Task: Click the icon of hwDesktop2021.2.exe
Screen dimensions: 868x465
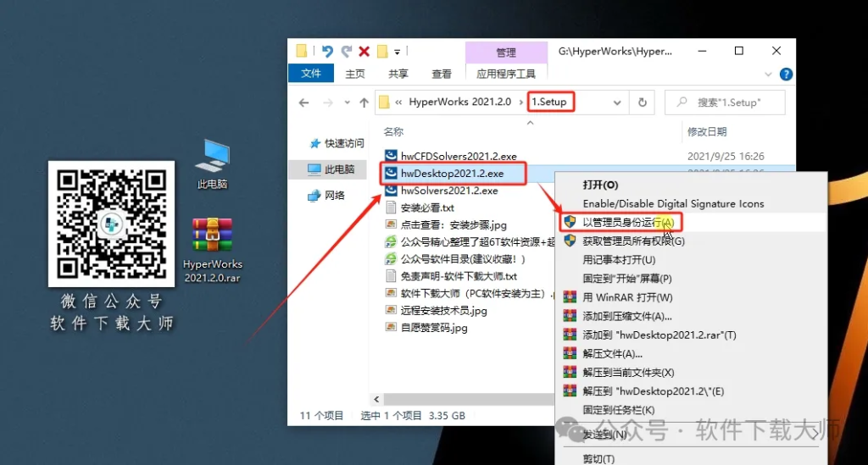Action: coord(391,173)
